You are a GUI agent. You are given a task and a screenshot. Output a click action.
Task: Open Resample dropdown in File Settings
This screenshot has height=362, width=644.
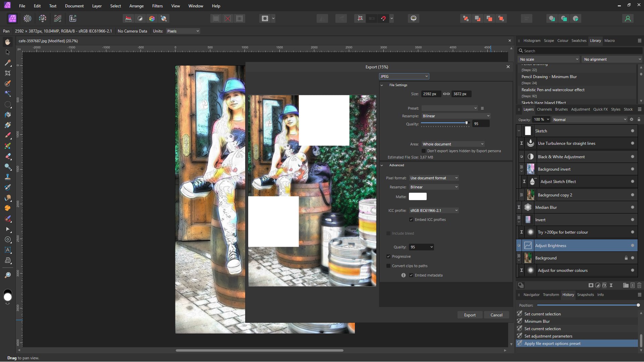[x=456, y=116]
